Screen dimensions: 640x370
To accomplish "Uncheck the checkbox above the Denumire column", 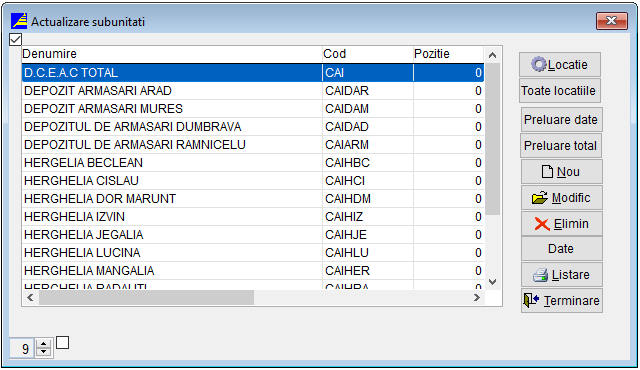I will coord(16,40).
